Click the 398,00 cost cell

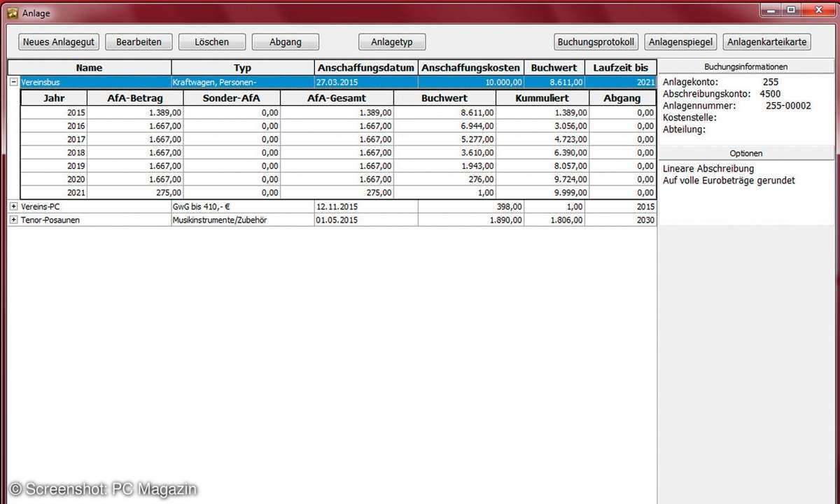click(471, 206)
